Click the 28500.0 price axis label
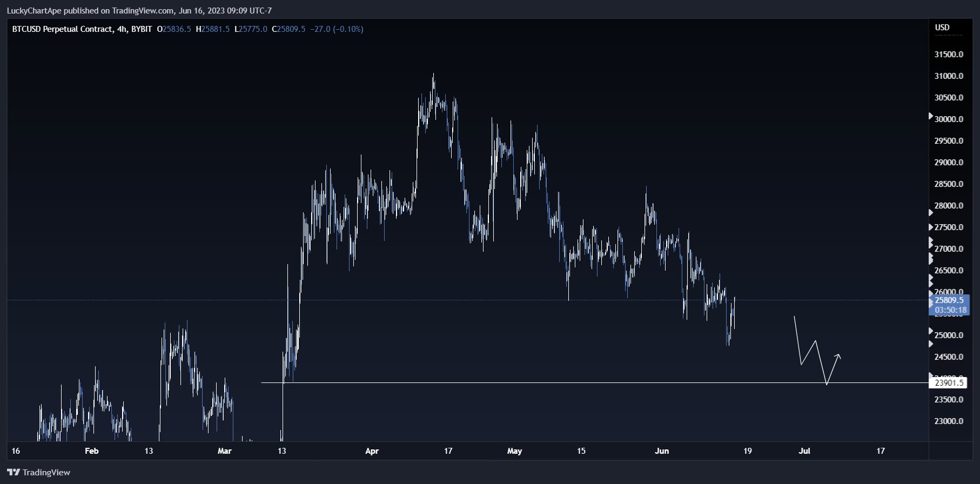The image size is (980, 484). tap(949, 184)
